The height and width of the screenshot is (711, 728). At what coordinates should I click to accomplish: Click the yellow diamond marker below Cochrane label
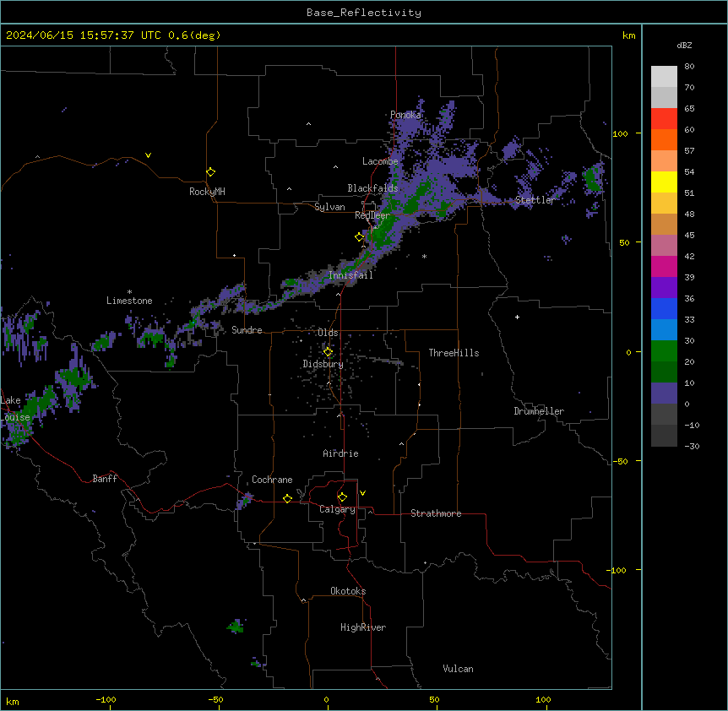click(x=287, y=498)
